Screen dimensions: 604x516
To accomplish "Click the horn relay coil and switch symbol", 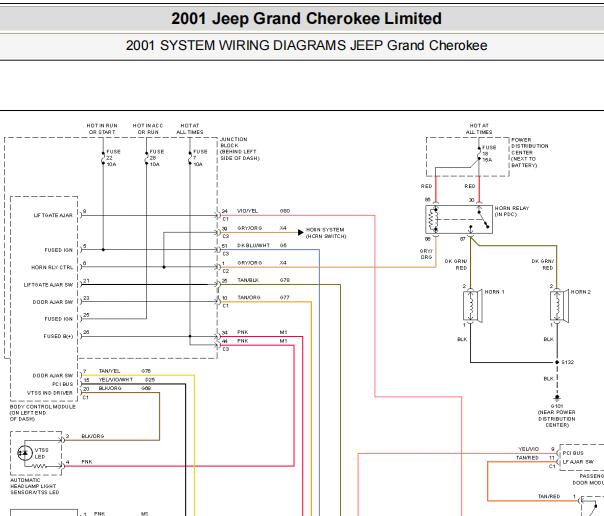I will [459, 219].
